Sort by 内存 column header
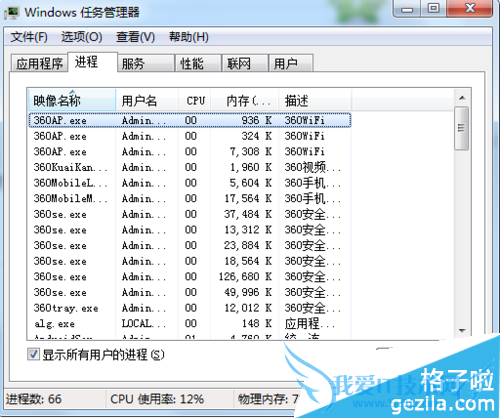The width and height of the screenshot is (500, 418). (245, 100)
